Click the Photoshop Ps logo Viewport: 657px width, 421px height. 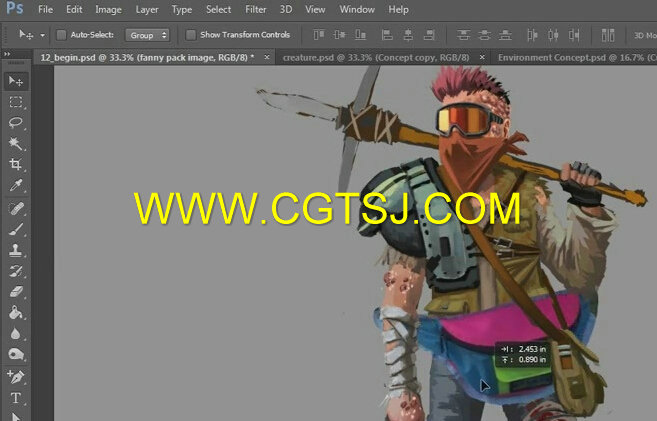pos(15,8)
